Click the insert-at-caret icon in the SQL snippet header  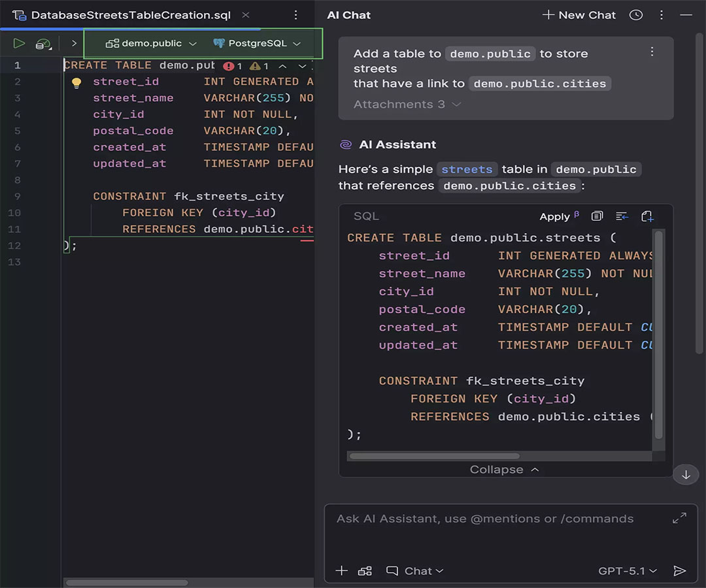[622, 216]
